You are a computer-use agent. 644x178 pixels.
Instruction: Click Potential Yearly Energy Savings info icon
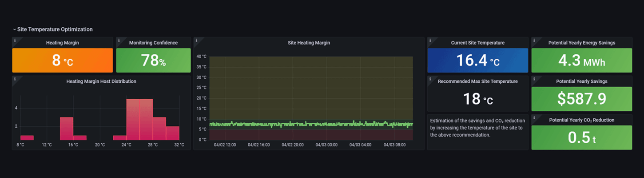click(x=534, y=40)
